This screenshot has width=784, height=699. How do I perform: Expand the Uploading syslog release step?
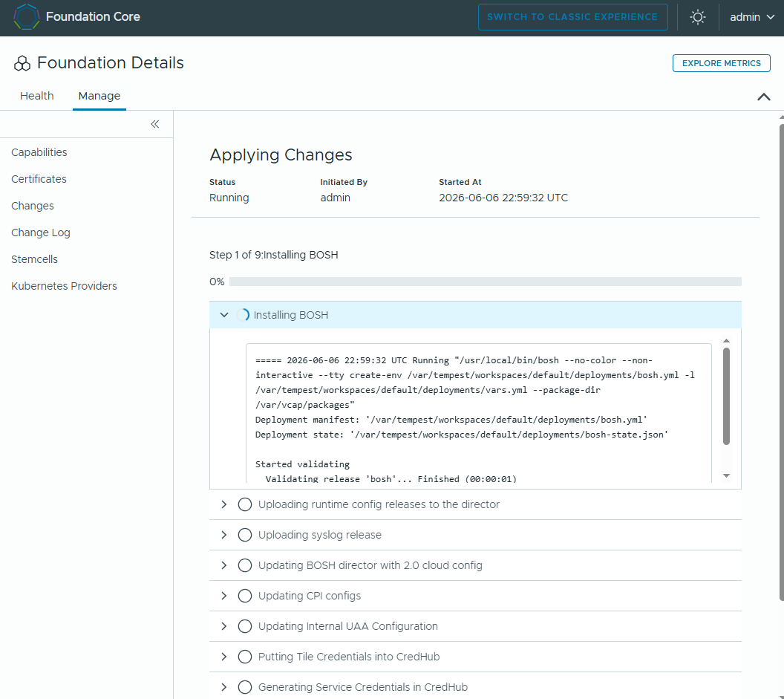pos(224,535)
